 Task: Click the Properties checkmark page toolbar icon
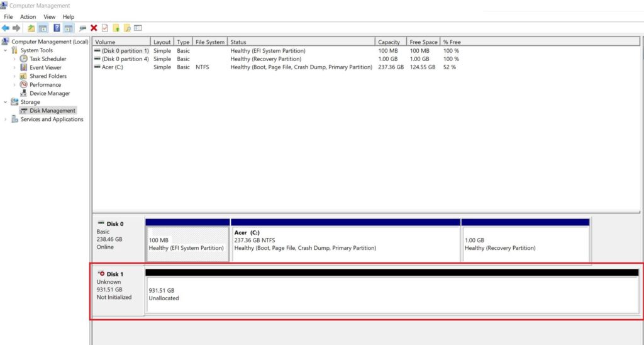click(x=105, y=28)
